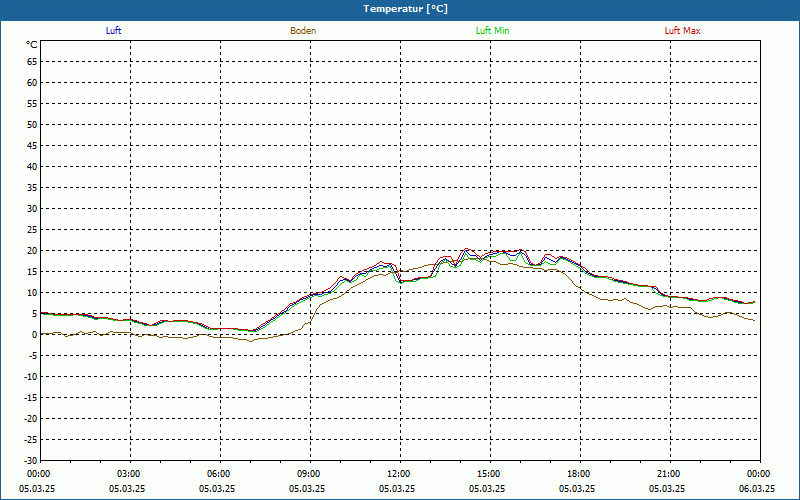Click the 05.03.25 date below 12:00
Screen dimensions: 800x500
point(397,489)
